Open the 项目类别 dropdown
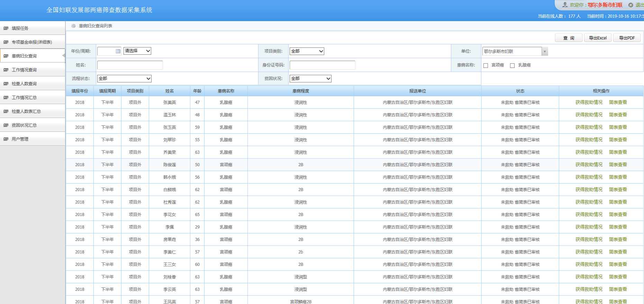 (x=307, y=51)
